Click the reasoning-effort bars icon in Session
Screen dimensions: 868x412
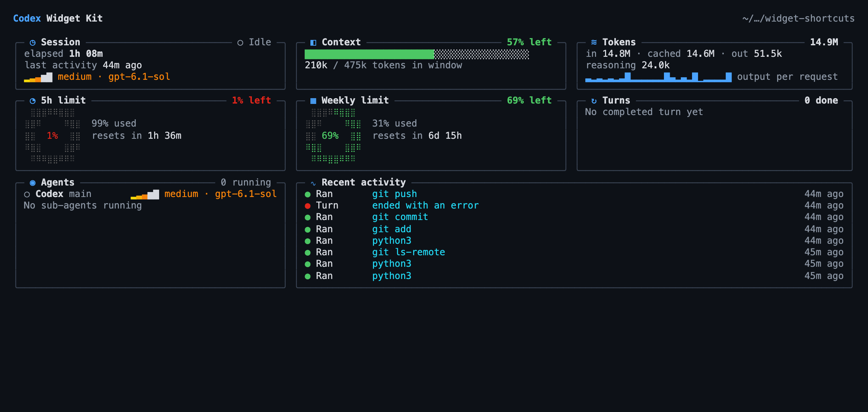pyautogui.click(x=38, y=77)
